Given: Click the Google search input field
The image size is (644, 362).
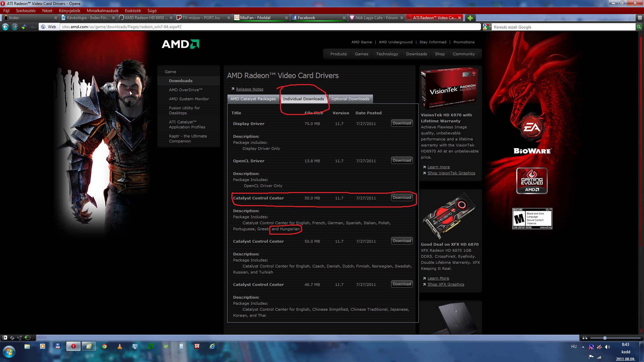Looking at the screenshot, I should [x=563, y=27].
